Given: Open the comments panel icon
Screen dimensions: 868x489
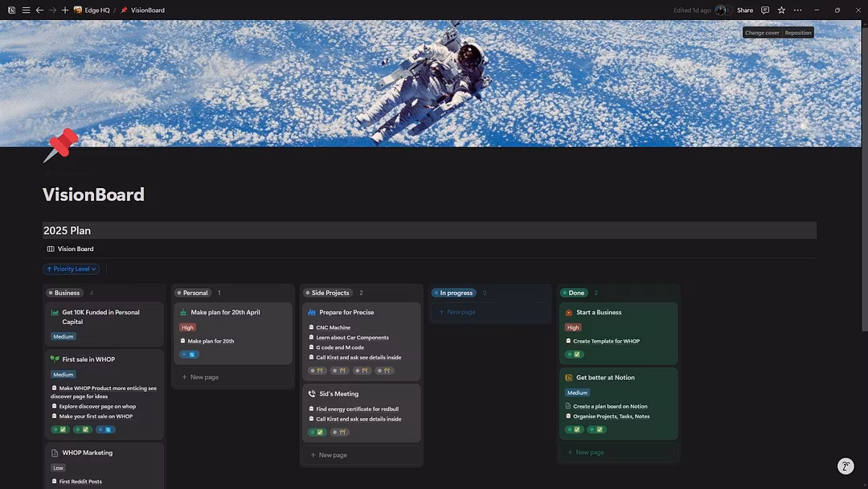Looking at the screenshot, I should pyautogui.click(x=765, y=10).
